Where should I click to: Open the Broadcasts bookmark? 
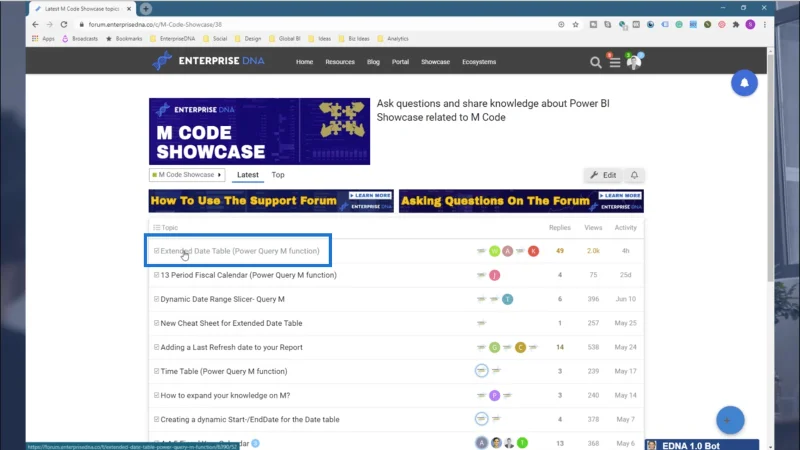80,39
